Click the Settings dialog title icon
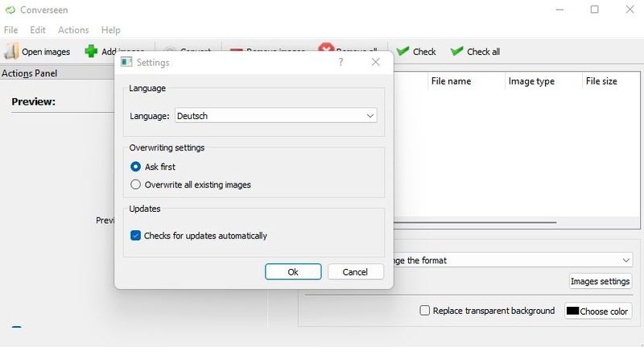The height and width of the screenshot is (347, 644). pyautogui.click(x=126, y=62)
